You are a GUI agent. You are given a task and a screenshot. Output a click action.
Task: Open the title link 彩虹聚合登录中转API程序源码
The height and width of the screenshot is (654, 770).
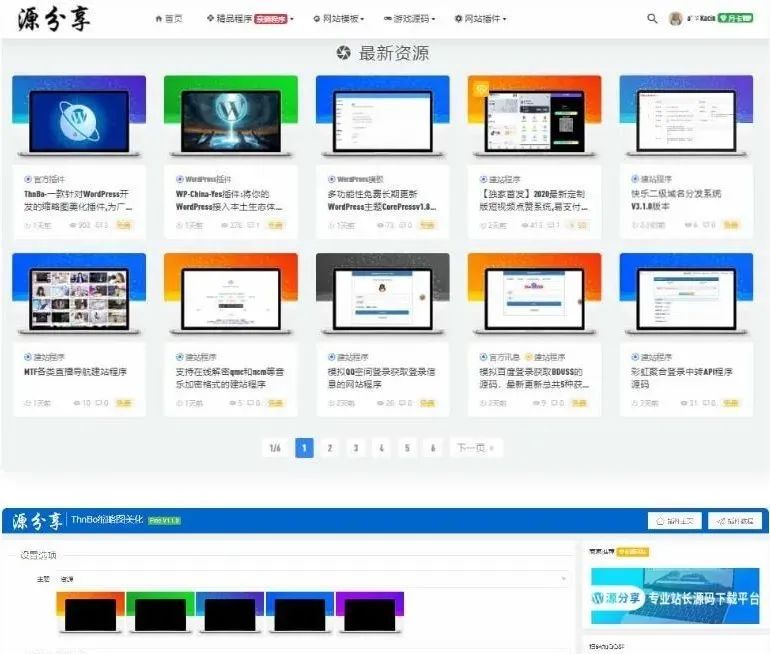(x=682, y=378)
